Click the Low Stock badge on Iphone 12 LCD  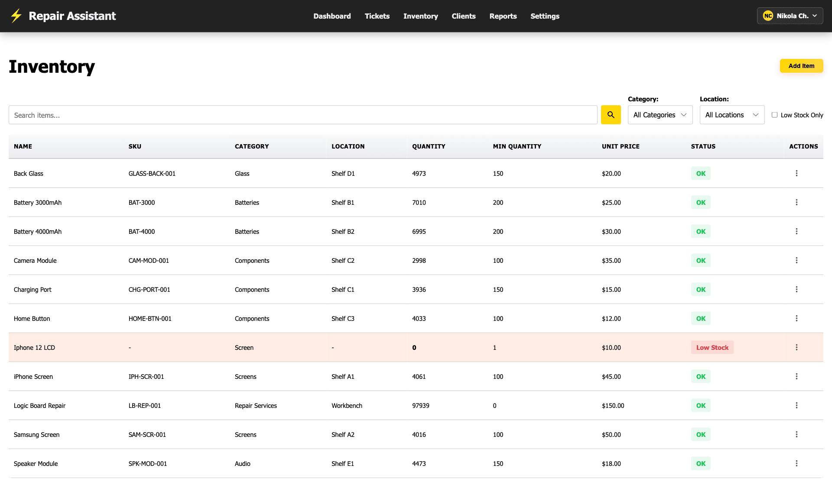[712, 347]
